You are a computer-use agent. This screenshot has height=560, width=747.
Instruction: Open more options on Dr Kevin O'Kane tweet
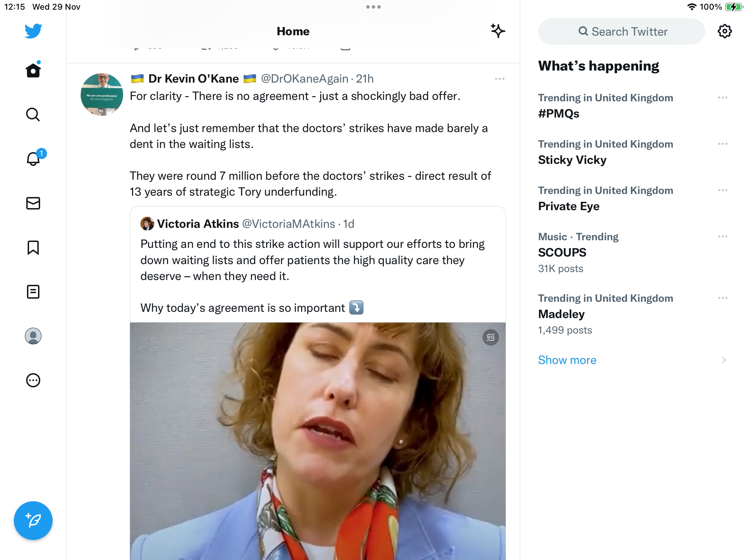click(x=499, y=79)
